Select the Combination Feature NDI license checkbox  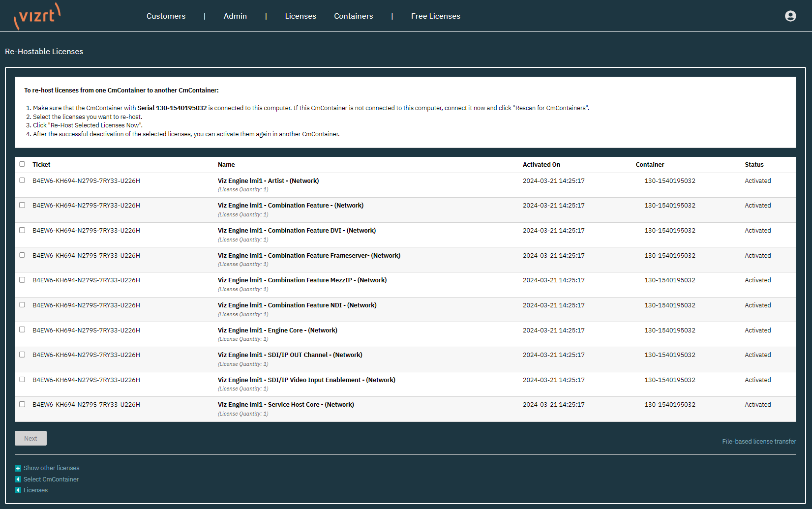click(x=22, y=305)
